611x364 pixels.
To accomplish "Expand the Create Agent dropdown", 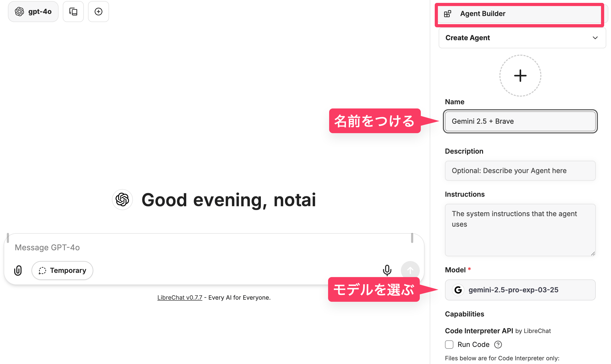I will point(522,38).
